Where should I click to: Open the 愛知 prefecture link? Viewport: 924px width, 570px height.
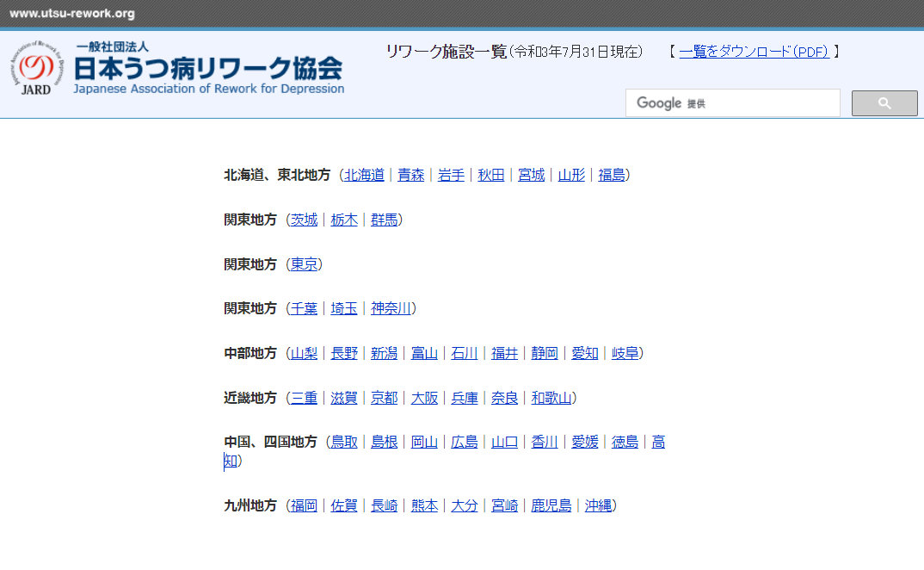pos(585,353)
